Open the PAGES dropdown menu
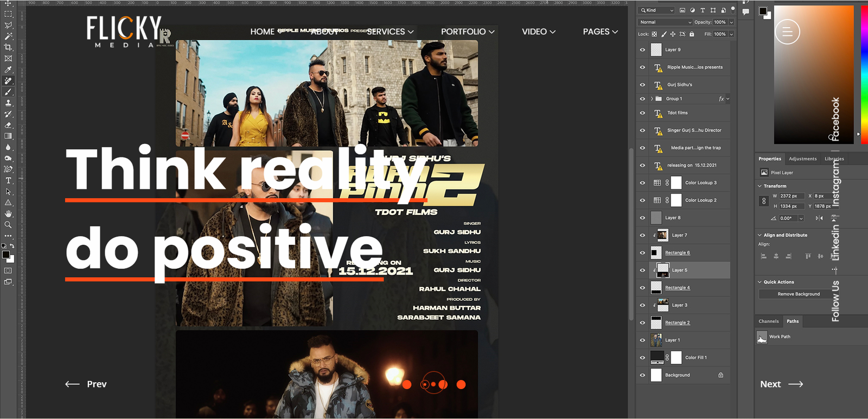The height and width of the screenshot is (419, 868). click(x=601, y=31)
